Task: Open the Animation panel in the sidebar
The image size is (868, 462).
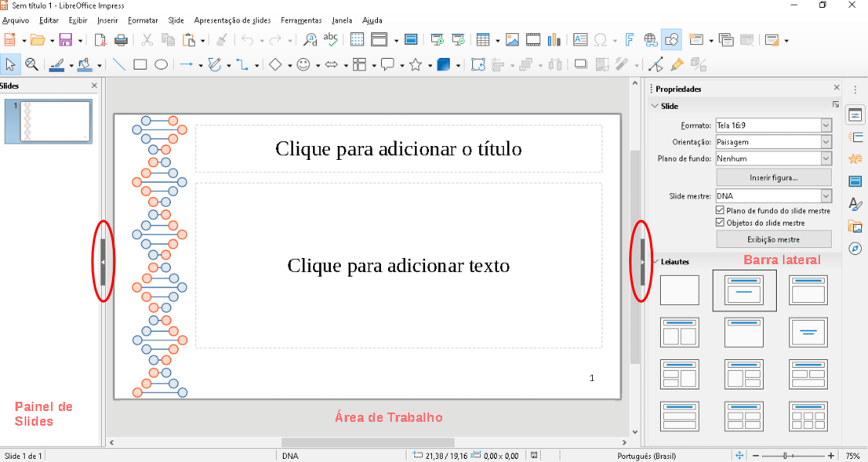Action: click(855, 158)
